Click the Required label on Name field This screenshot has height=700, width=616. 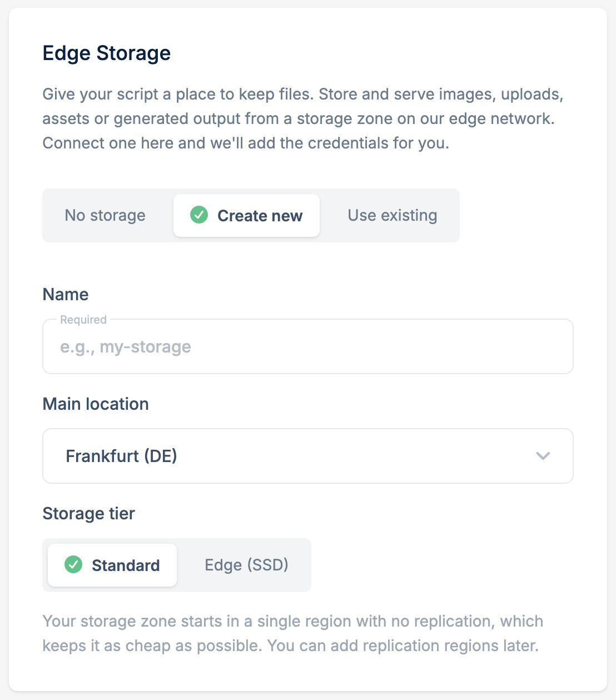point(83,320)
